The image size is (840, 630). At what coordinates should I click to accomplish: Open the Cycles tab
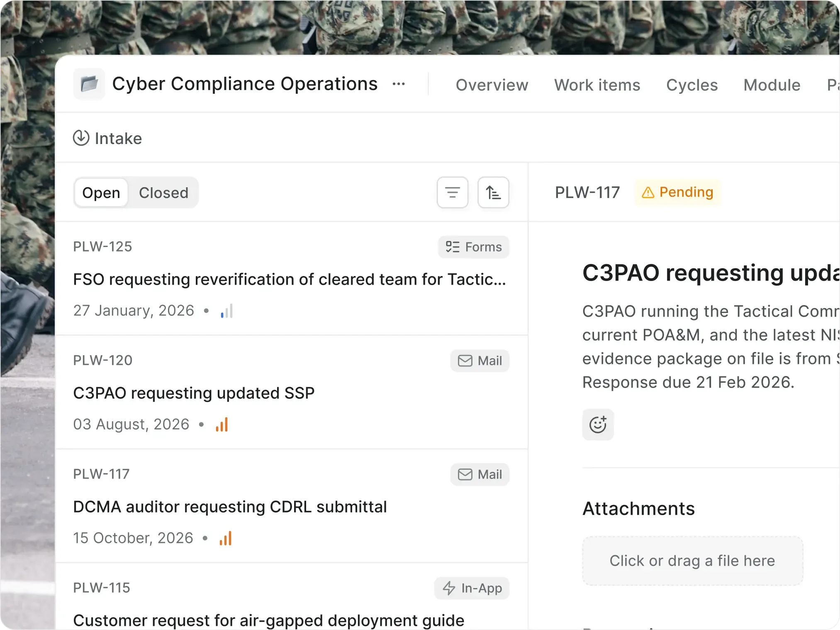(x=692, y=85)
